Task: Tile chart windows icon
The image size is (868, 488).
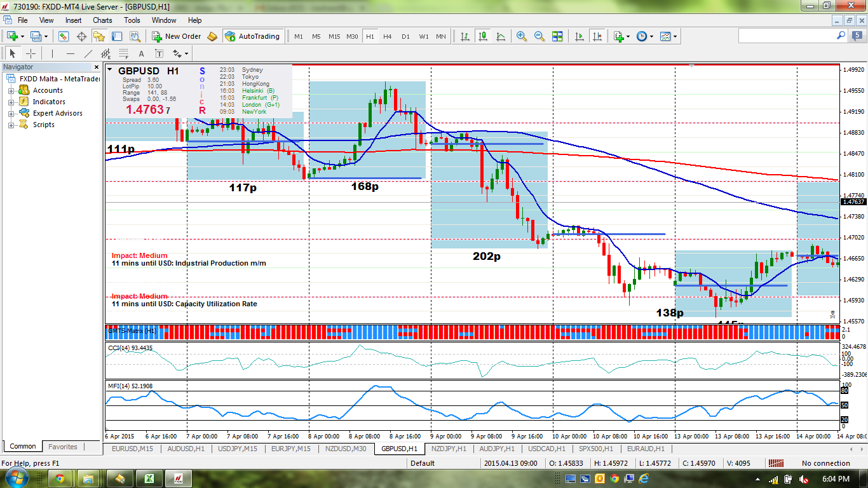Action: click(x=557, y=36)
